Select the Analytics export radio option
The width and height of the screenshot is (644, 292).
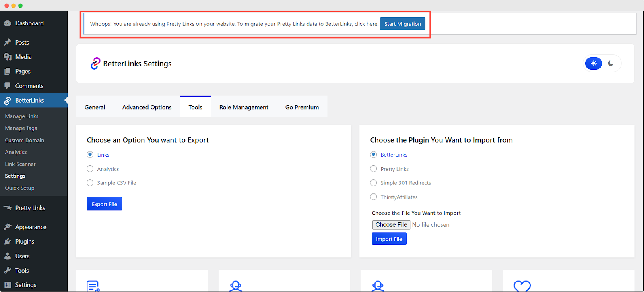click(90, 169)
